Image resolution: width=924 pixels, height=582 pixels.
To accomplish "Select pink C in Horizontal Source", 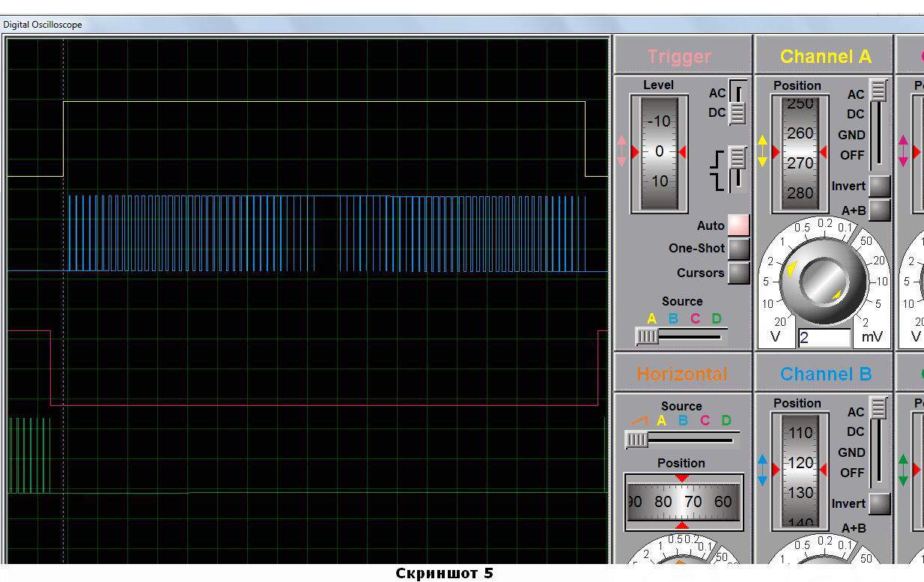I will [705, 421].
